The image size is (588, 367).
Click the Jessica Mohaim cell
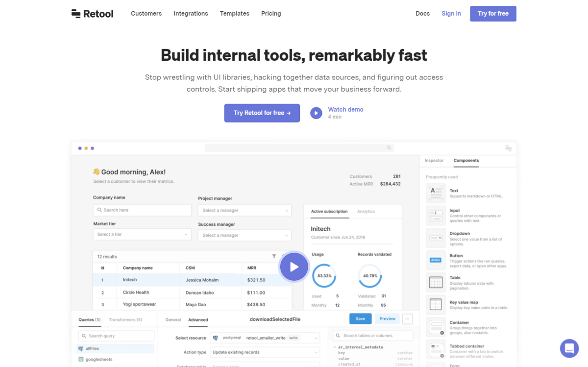pos(202,280)
